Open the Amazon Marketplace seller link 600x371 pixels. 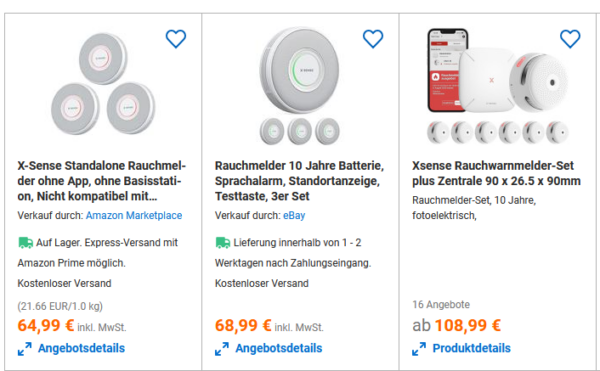134,215
